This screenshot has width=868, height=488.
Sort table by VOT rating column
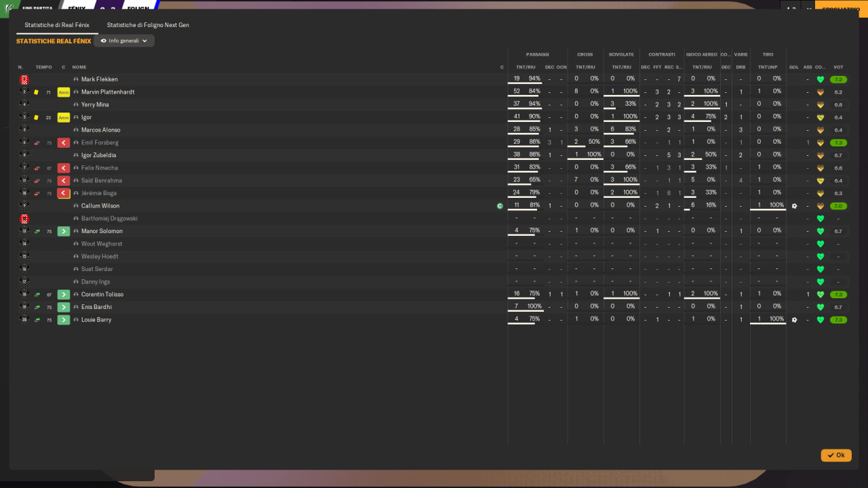click(838, 67)
